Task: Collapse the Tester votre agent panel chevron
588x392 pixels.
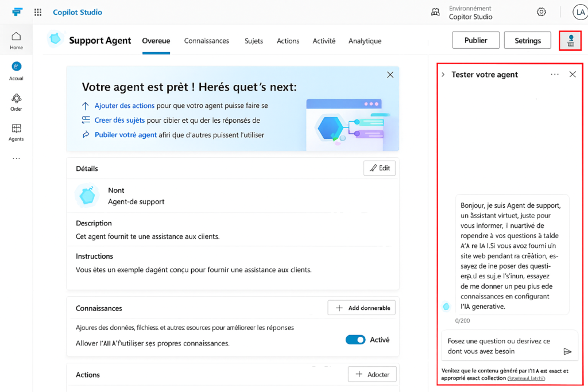Action: coord(443,75)
